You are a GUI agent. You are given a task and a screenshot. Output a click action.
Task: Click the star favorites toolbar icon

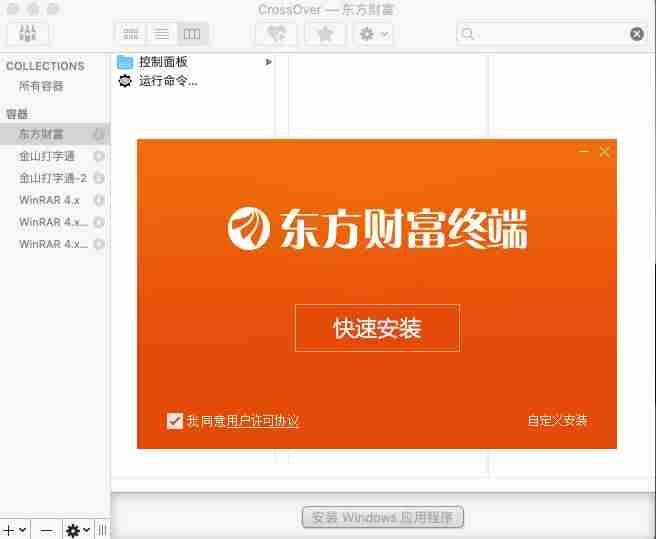pyautogui.click(x=325, y=33)
